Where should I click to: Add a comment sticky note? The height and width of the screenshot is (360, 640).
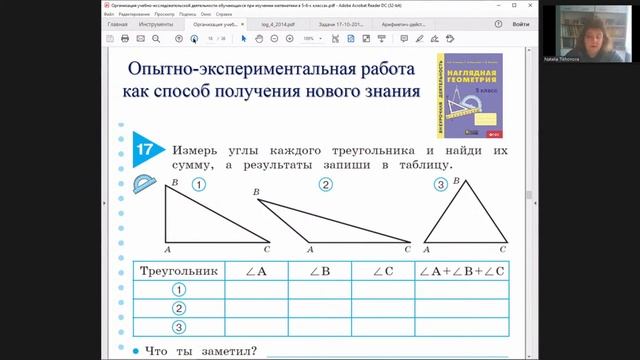pyautogui.click(x=404, y=39)
